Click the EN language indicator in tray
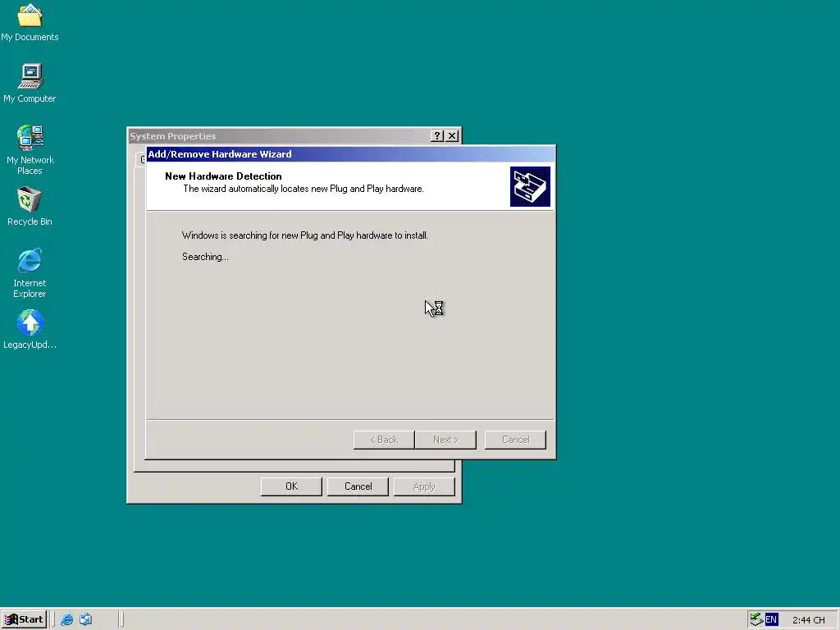Viewport: 840px width, 630px height. 771,619
